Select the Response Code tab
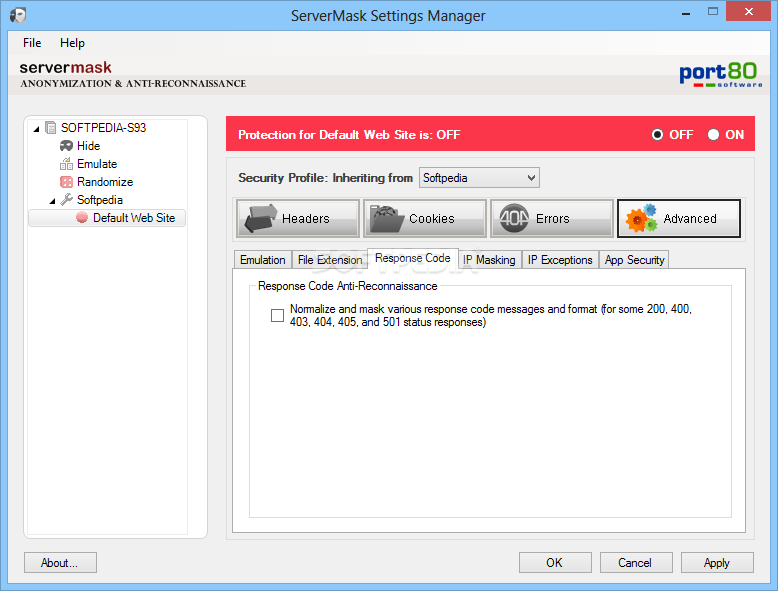Viewport: 778px width, 591px height. point(413,258)
